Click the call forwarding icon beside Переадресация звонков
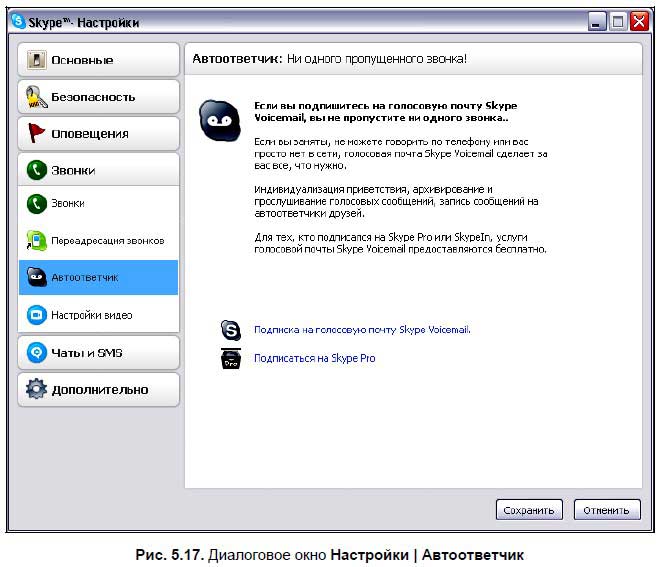 (37, 241)
